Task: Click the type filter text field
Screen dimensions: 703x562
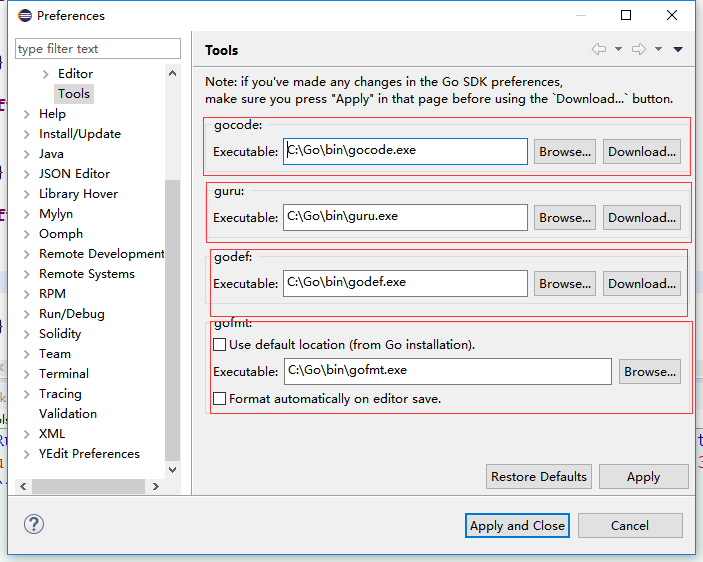Action: tap(98, 49)
